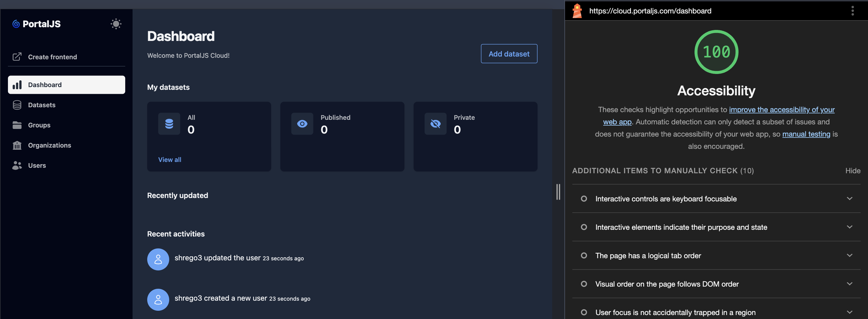Click the Organizations building icon
868x319 pixels.
tap(17, 145)
